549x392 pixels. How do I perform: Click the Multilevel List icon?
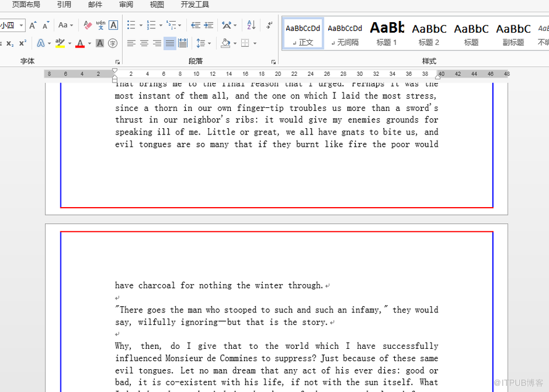pyautogui.click(x=171, y=25)
